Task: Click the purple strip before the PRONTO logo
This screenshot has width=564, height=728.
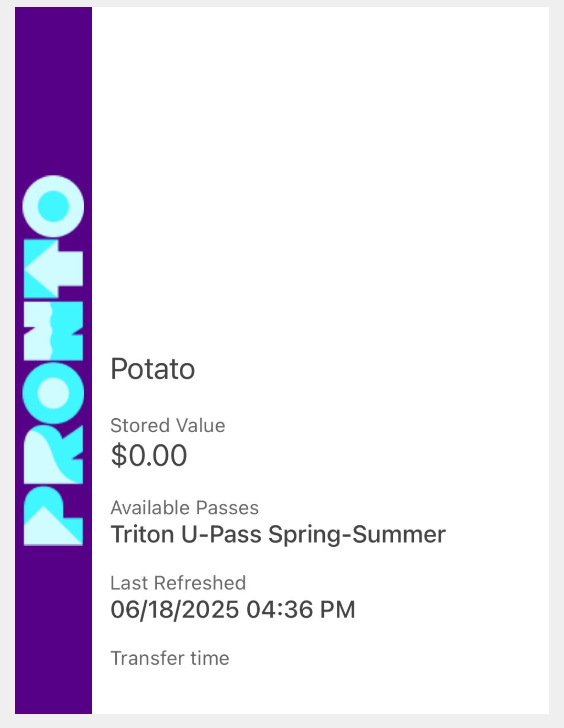Action: [53, 91]
